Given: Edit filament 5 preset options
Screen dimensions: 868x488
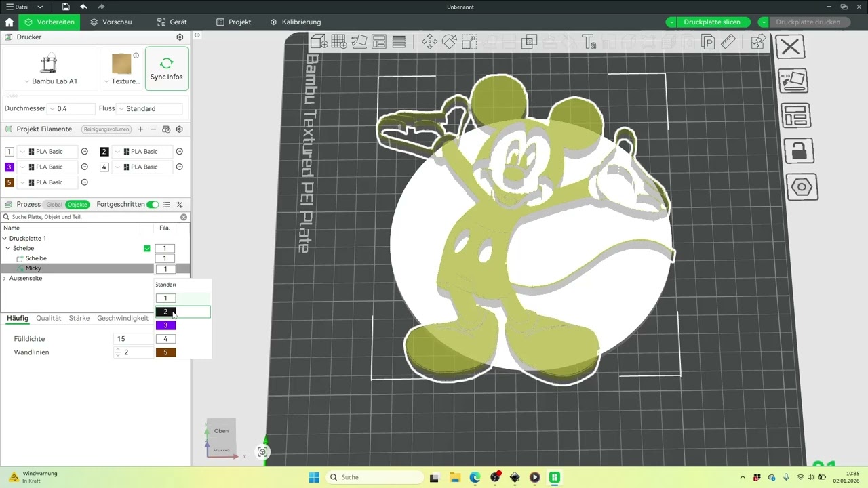Looking at the screenshot, I should pos(85,182).
